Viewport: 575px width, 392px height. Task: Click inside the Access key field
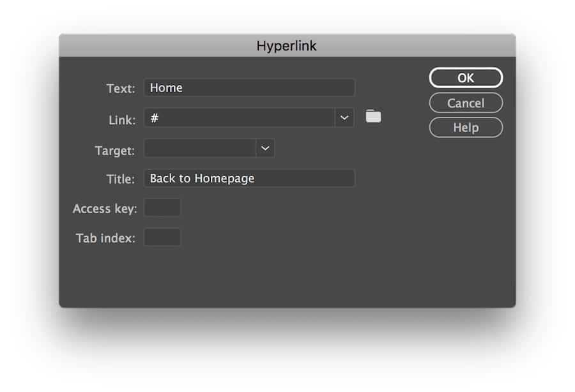[x=162, y=207]
